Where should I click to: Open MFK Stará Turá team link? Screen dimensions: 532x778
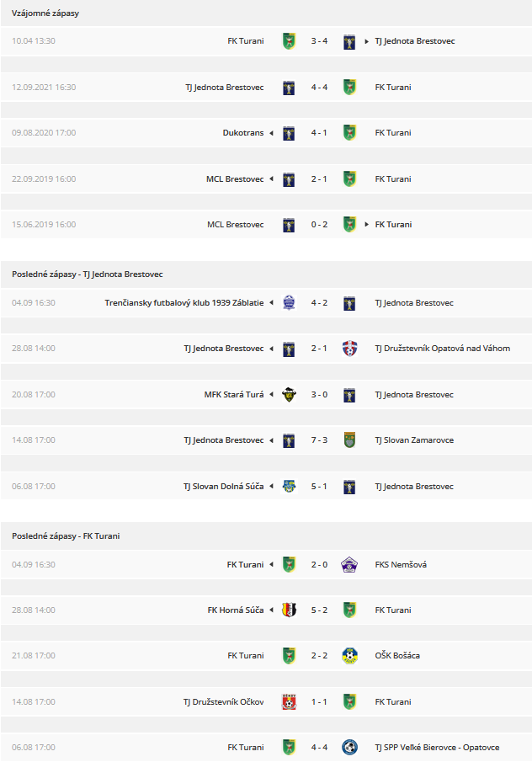(234, 395)
